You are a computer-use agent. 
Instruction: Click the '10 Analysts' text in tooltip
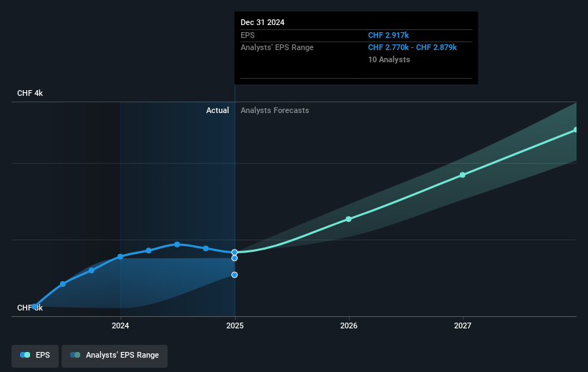point(389,59)
